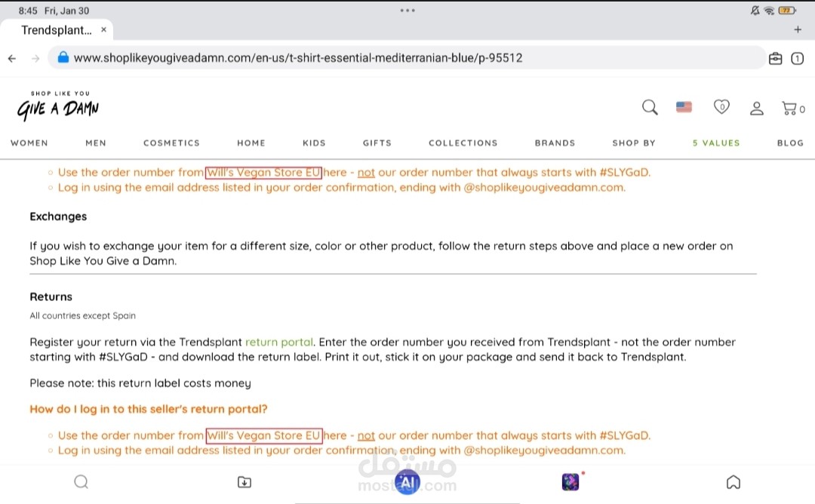Open the browser tools icon beside address bar
Screen dimensions: 815x504
point(775,57)
